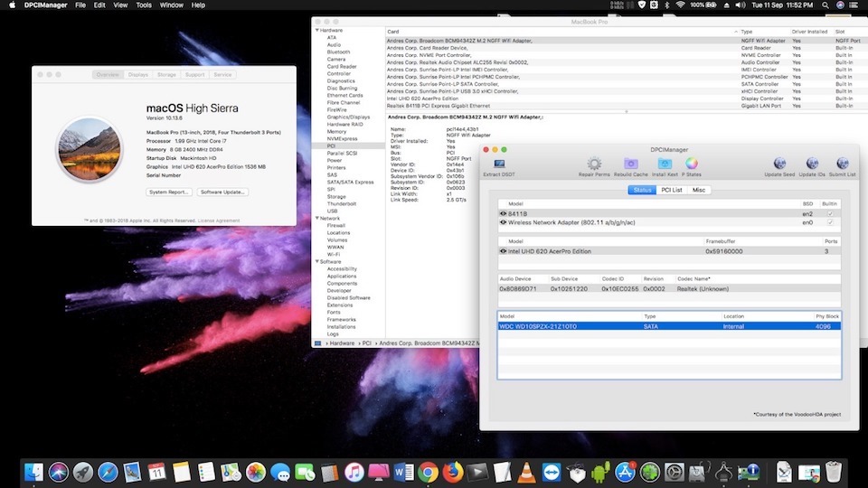868x488 pixels.
Task: Switch to the PCI List tab
Action: coord(671,190)
